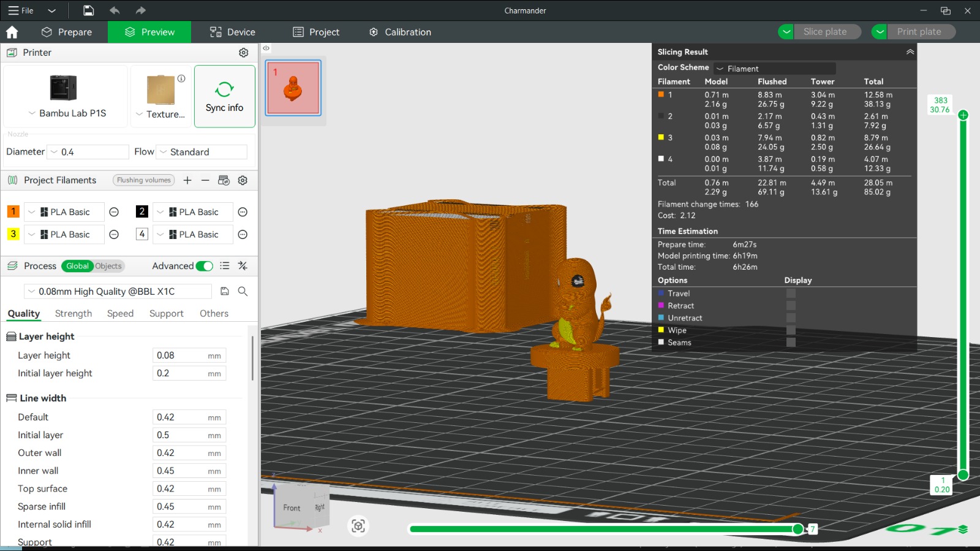This screenshot has width=980, height=551.
Task: Click the Flushing volumes button
Action: coord(144,180)
